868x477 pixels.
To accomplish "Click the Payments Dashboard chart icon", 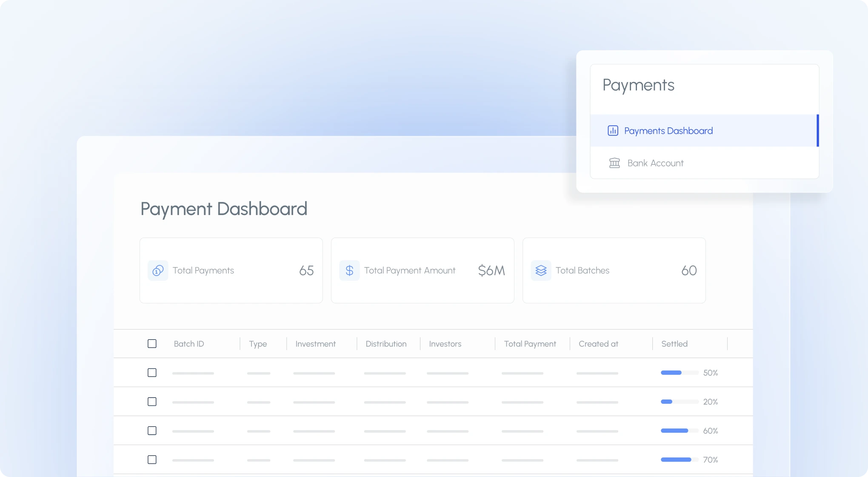I will coord(613,131).
